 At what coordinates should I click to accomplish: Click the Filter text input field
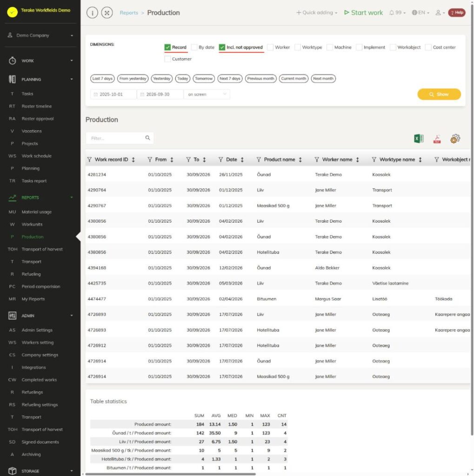[x=120, y=138]
